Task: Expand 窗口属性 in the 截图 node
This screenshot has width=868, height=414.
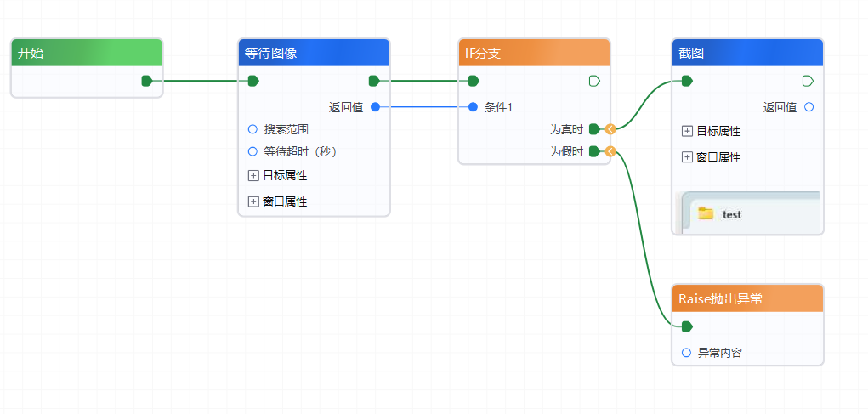Action: pyautogui.click(x=687, y=157)
